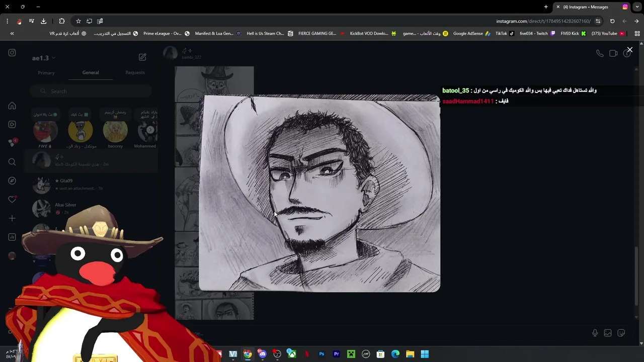Open the browser Extensions puzzle icon
The width and height of the screenshot is (644, 362).
[62, 21]
